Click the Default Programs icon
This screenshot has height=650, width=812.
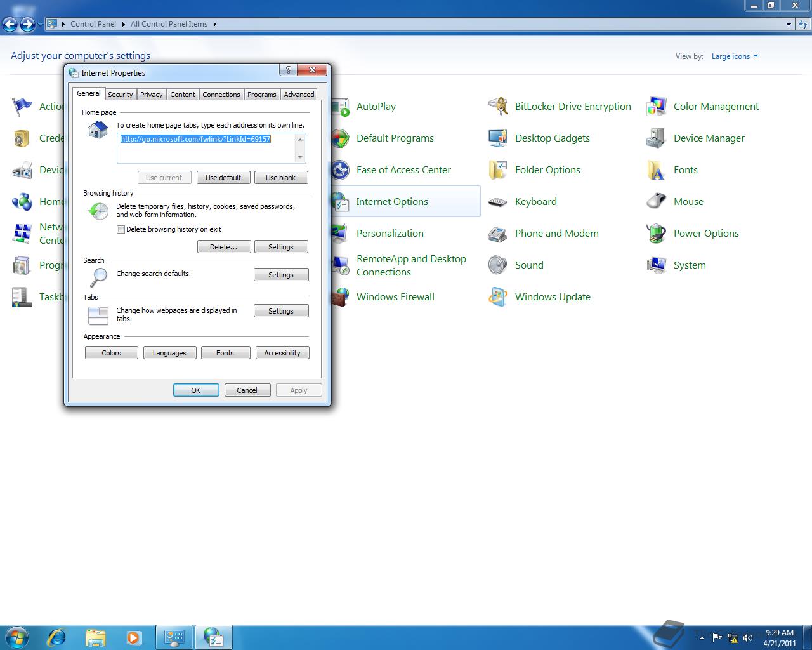(x=341, y=138)
